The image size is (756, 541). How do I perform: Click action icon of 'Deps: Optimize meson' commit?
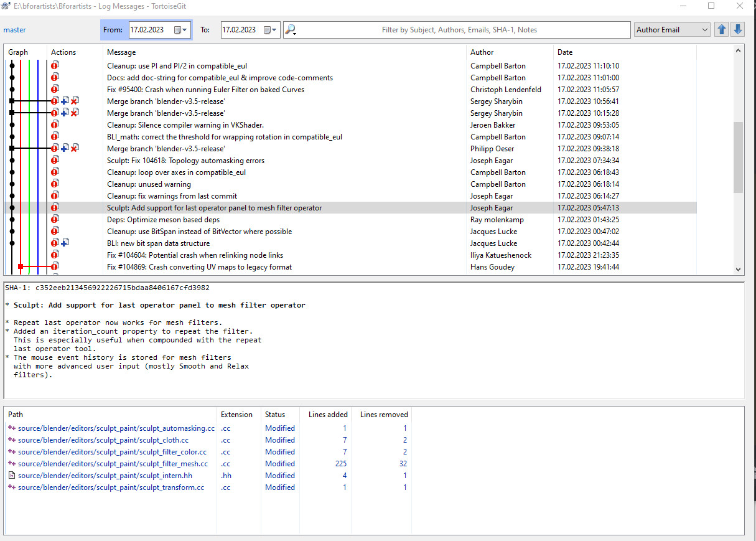point(55,219)
